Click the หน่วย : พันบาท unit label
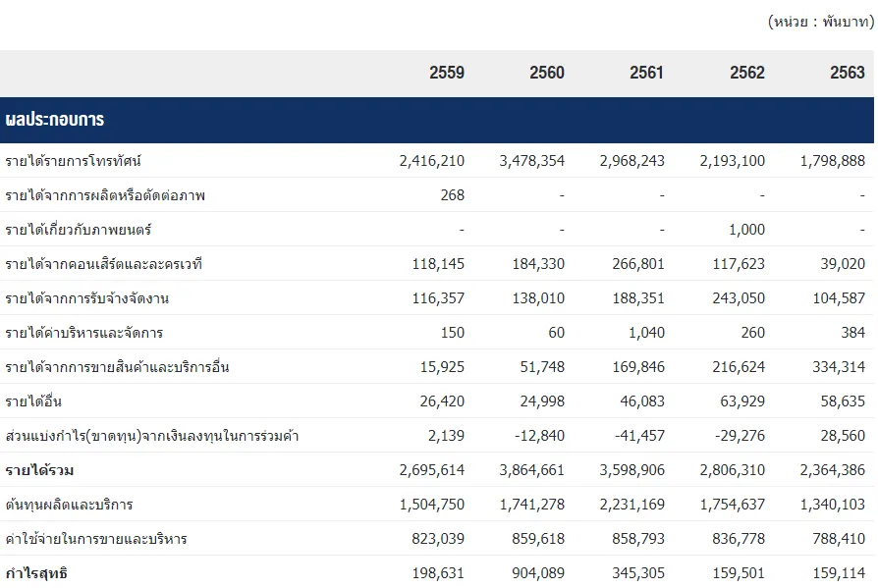 [820, 22]
